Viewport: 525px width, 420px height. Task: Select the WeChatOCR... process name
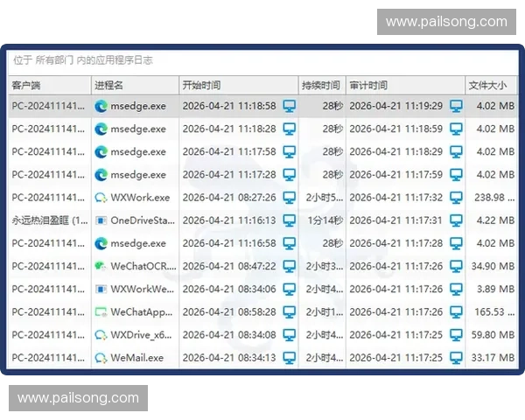(143, 266)
